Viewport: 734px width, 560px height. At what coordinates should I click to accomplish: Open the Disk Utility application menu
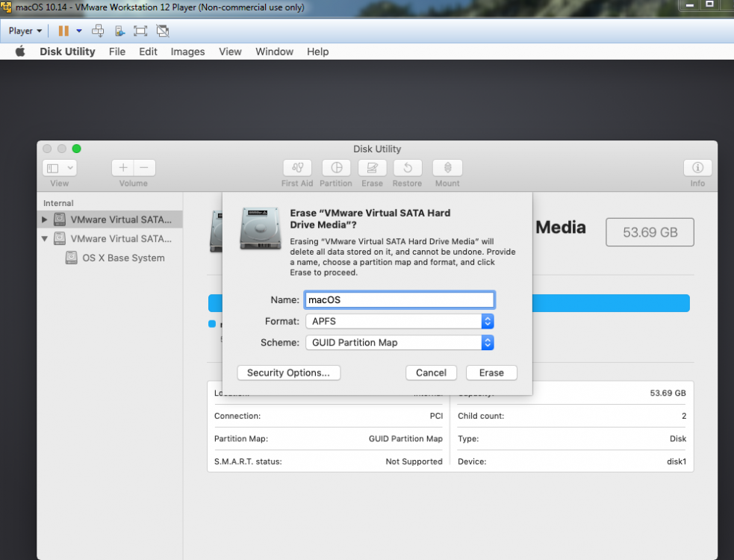(67, 52)
